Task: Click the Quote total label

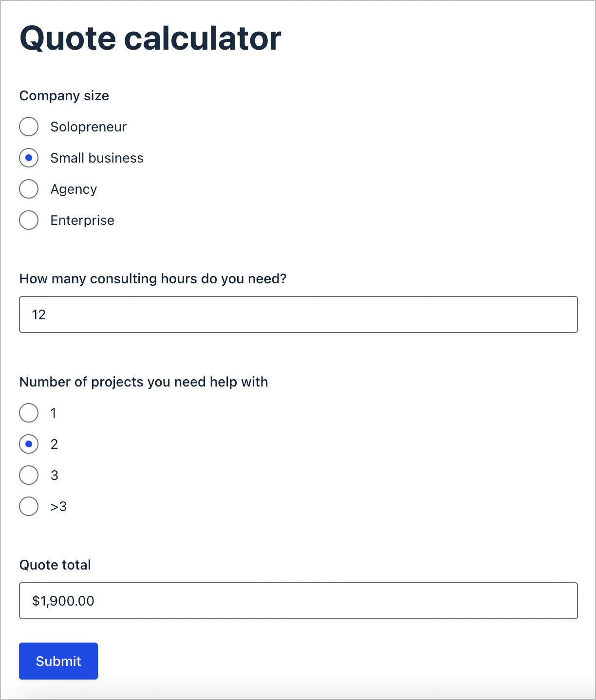Action: (55, 565)
